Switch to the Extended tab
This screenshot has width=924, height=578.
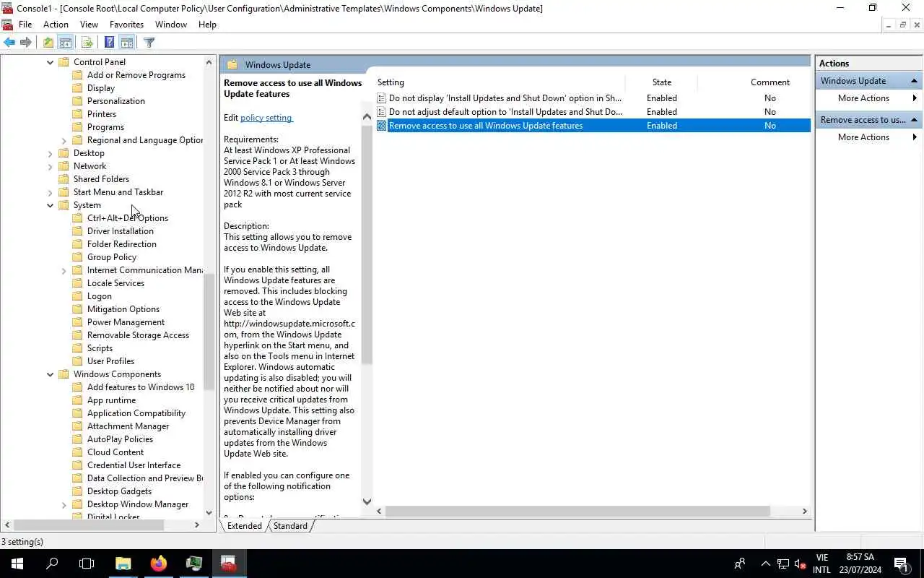(244, 526)
